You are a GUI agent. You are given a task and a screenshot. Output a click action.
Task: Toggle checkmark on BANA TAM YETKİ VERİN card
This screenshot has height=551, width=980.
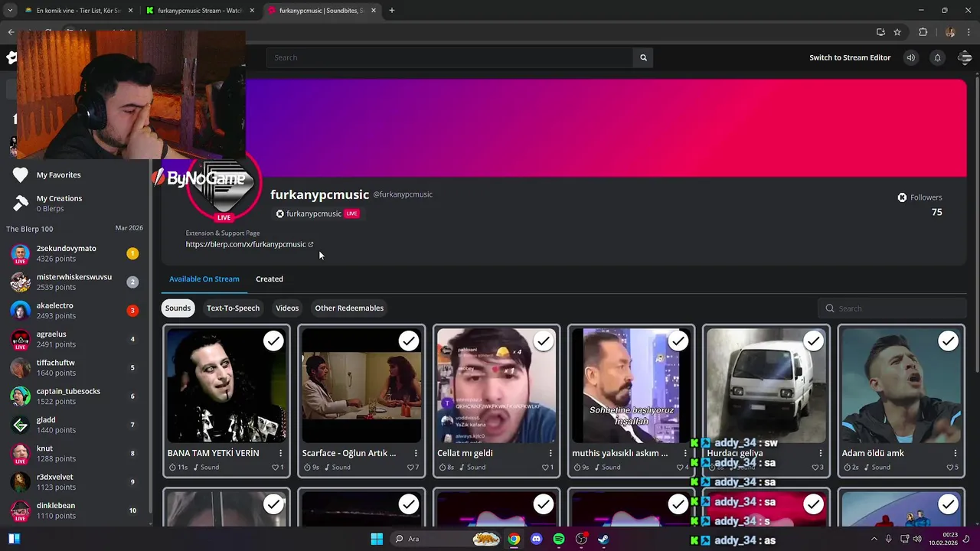point(273,341)
